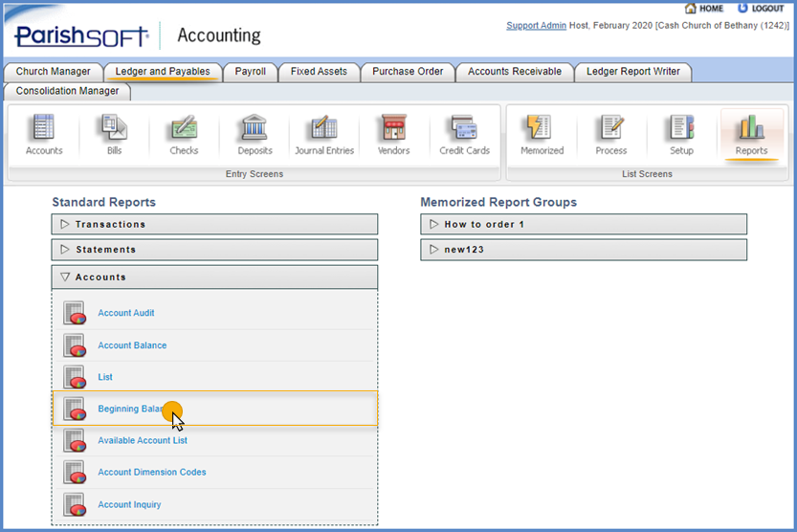Viewport: 797px width, 532px height.
Task: Click the LOGOUT button
Action: (x=761, y=9)
